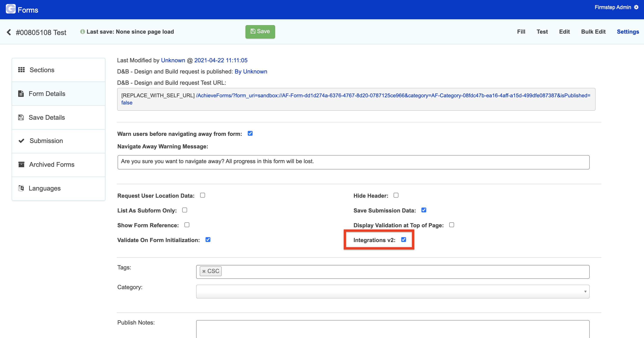Enable Display Validation at Top of Page
The width and height of the screenshot is (644, 338).
tap(451, 225)
